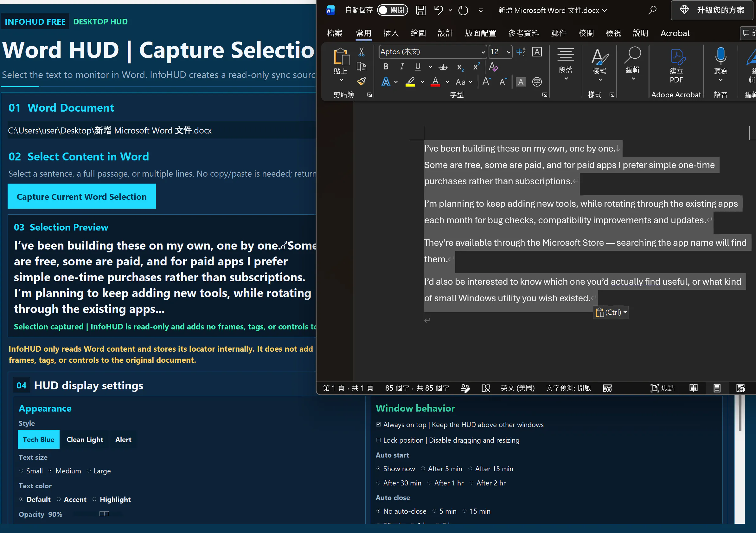This screenshot has height=533, width=756.
Task: Open the Layout ribbon tab
Action: click(x=480, y=33)
